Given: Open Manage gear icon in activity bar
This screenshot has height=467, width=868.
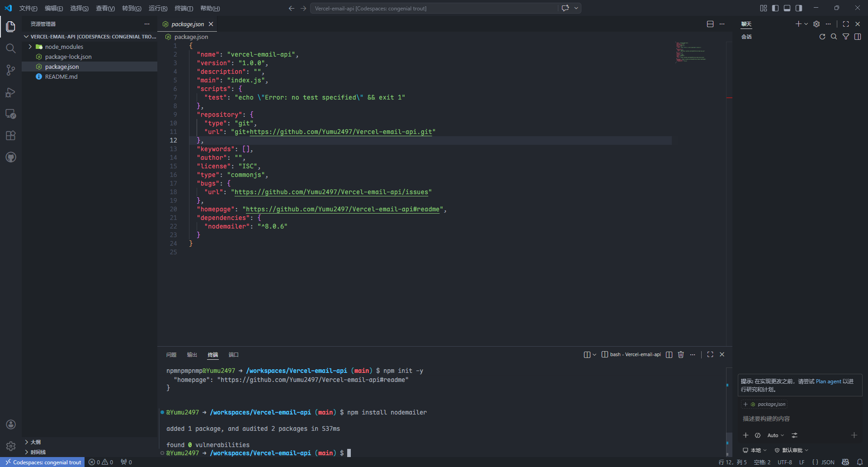Looking at the screenshot, I should (11, 446).
